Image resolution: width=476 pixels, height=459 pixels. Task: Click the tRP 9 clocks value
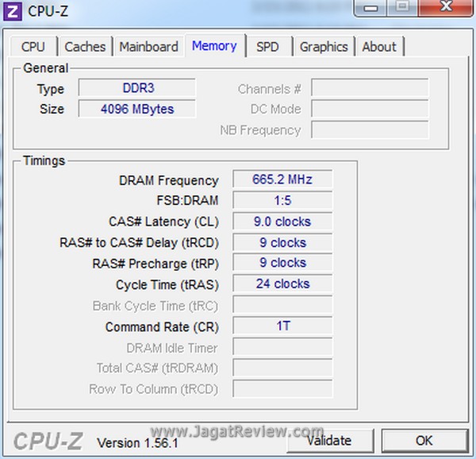click(282, 263)
